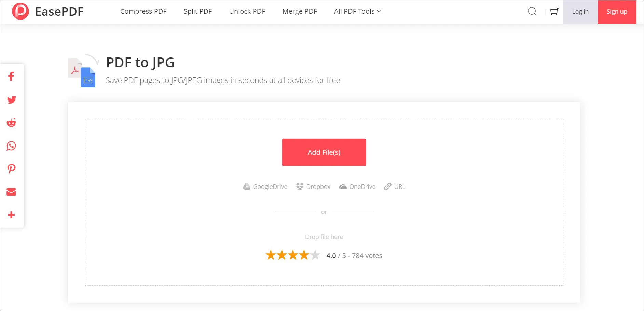Share via the Twitter bird icon
The image size is (644, 311).
coord(12,100)
